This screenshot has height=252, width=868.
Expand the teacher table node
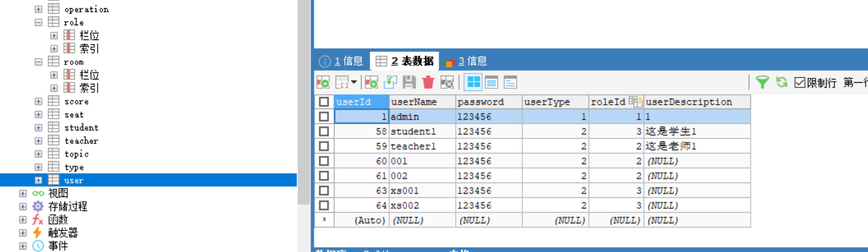click(38, 140)
